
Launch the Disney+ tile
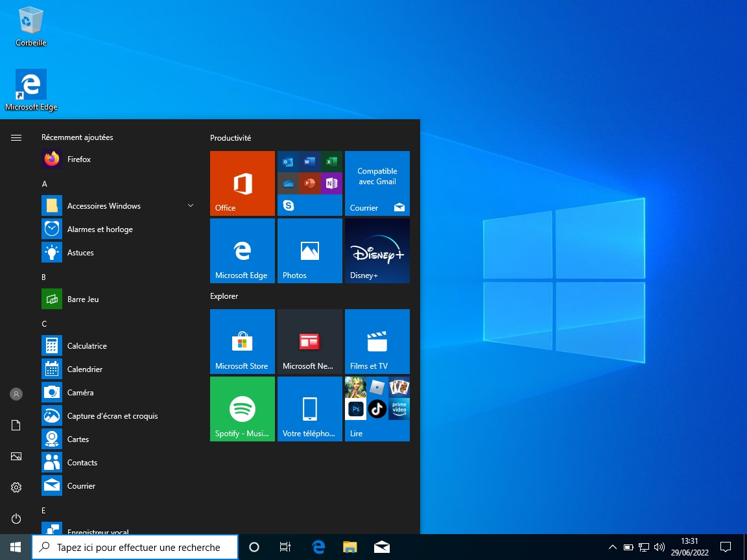point(377,251)
